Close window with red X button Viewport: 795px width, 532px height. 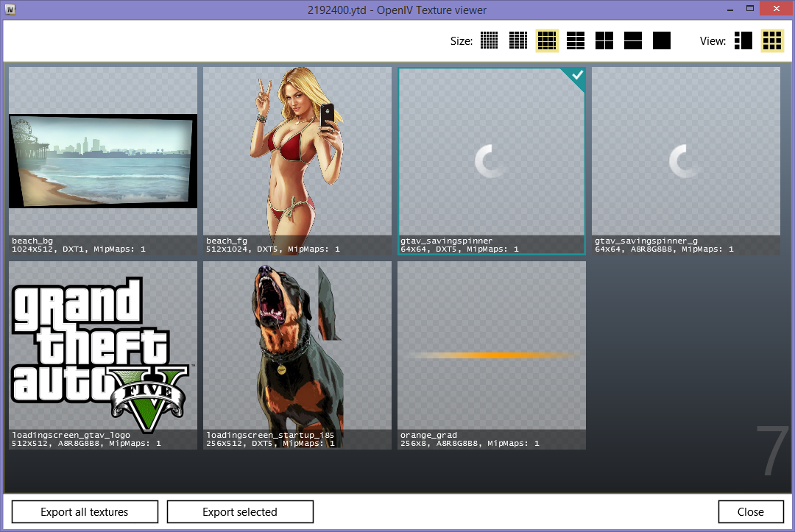[x=777, y=8]
